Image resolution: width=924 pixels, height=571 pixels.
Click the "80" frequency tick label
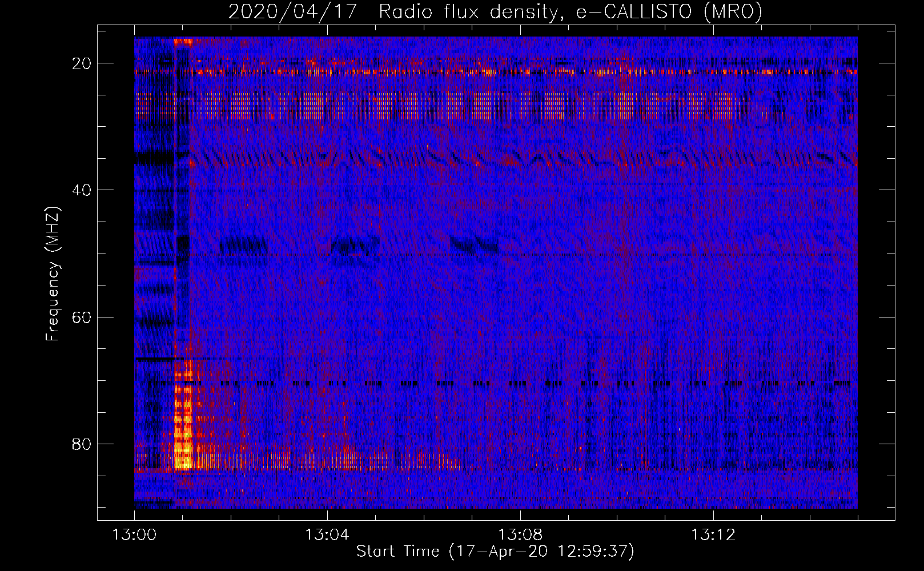coord(82,444)
